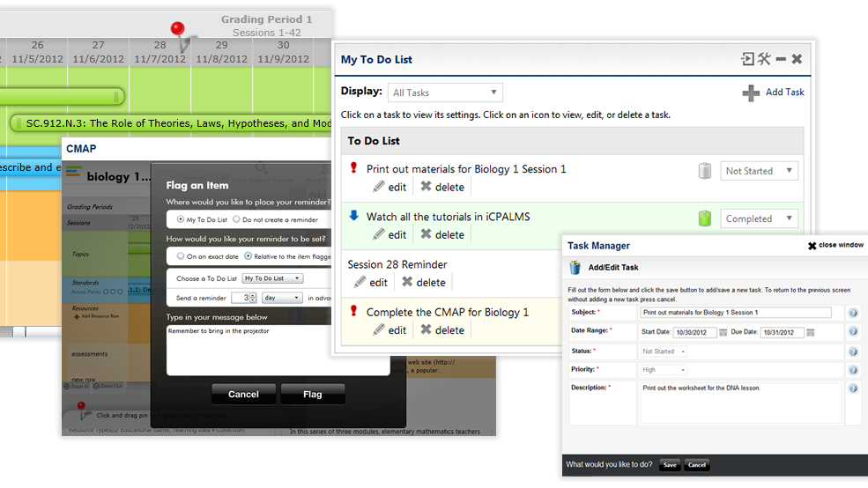Open the tools icon in My To Do List header
868x488 pixels.
(764, 59)
